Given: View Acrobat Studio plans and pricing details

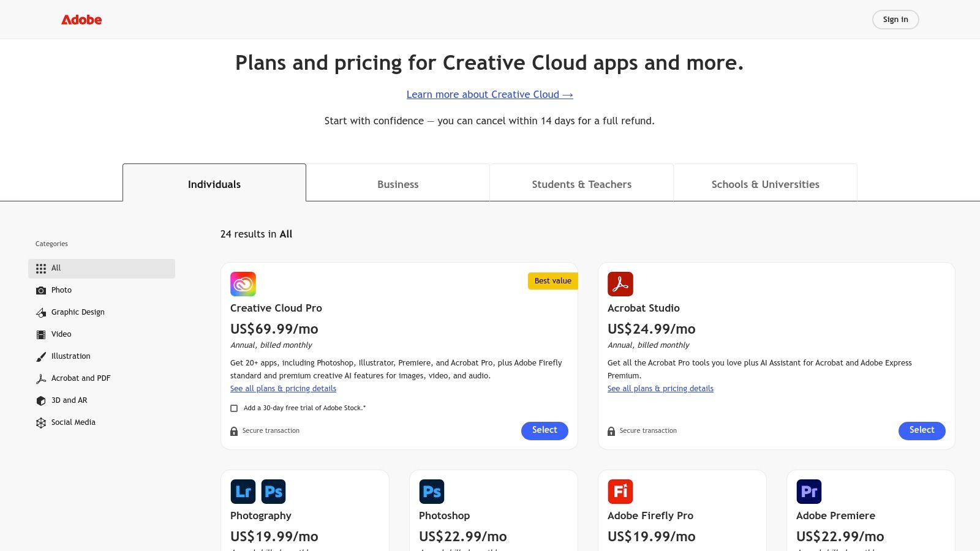Looking at the screenshot, I should tap(660, 388).
